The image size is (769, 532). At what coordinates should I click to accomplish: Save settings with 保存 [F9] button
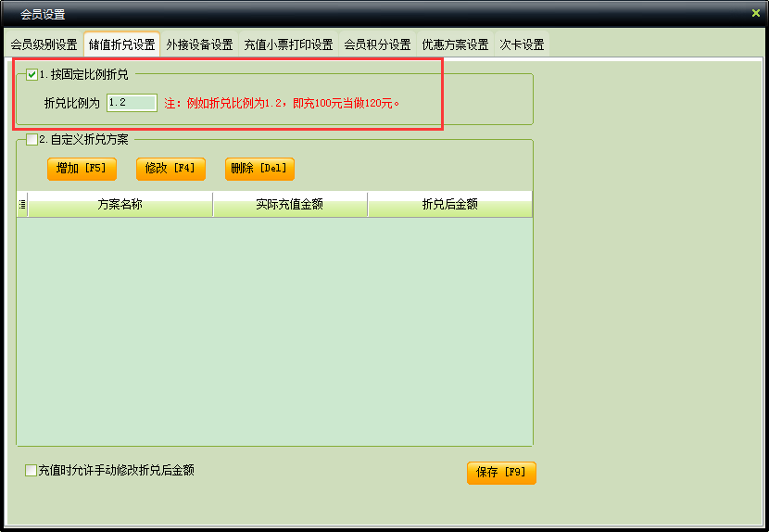[501, 473]
